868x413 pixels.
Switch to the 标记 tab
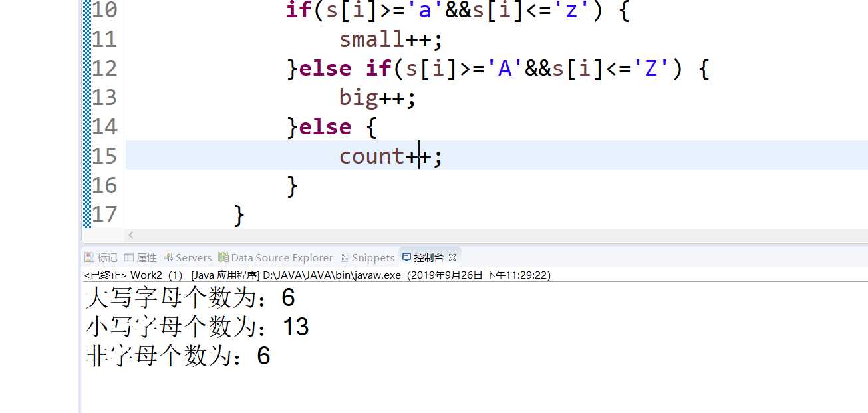point(101,257)
